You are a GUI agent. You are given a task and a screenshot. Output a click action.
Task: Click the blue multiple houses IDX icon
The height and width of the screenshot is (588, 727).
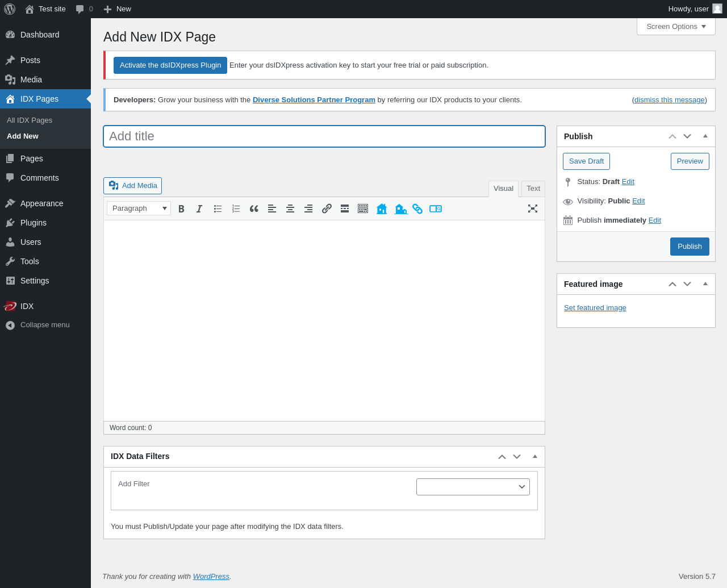coord(400,208)
